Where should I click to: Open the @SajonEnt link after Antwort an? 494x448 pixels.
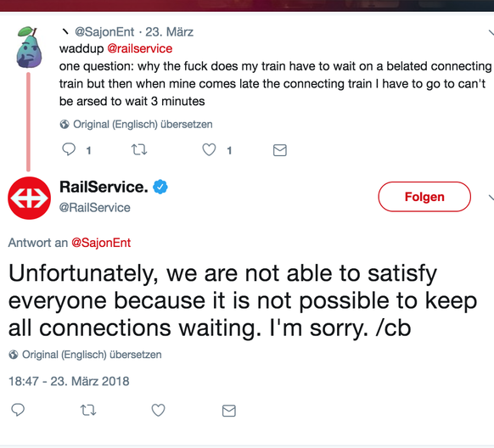[x=101, y=243]
